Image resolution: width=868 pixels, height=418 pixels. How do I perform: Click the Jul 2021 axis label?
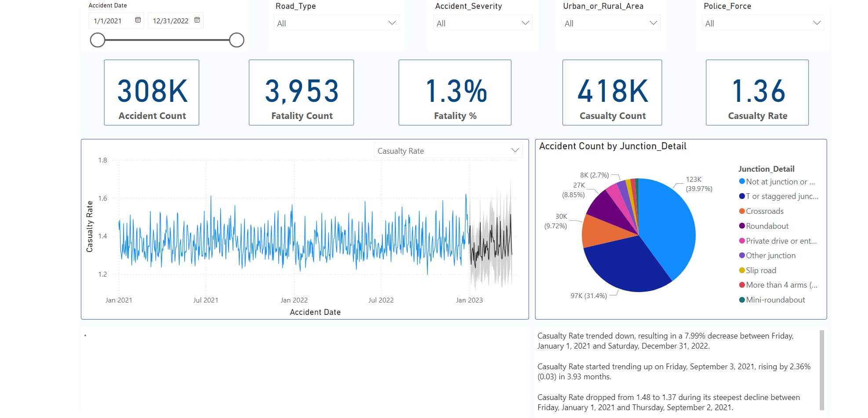[206, 300]
